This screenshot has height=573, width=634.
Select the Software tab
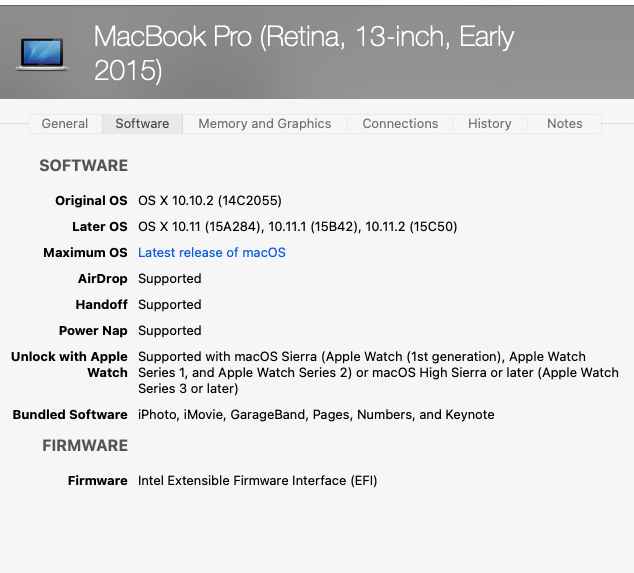[x=142, y=124]
